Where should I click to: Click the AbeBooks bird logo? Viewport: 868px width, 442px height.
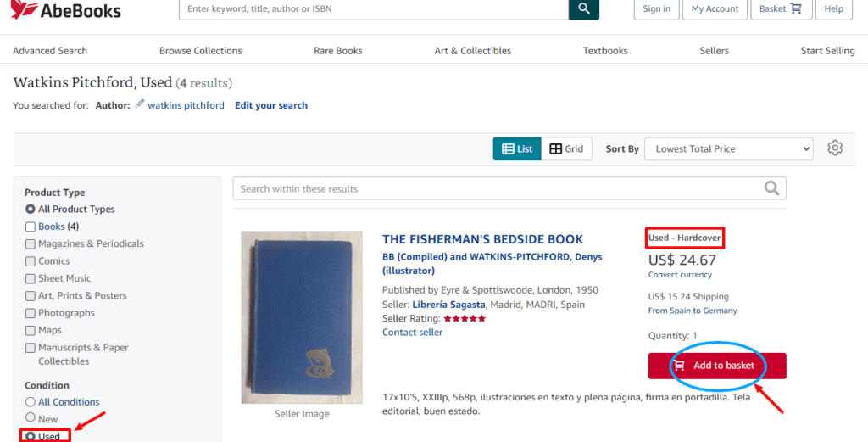click(25, 9)
